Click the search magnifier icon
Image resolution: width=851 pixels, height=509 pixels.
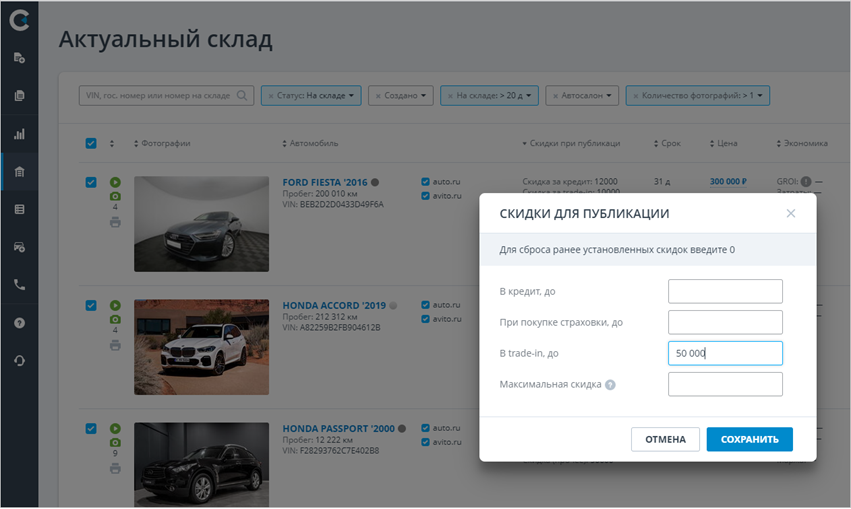tap(242, 96)
